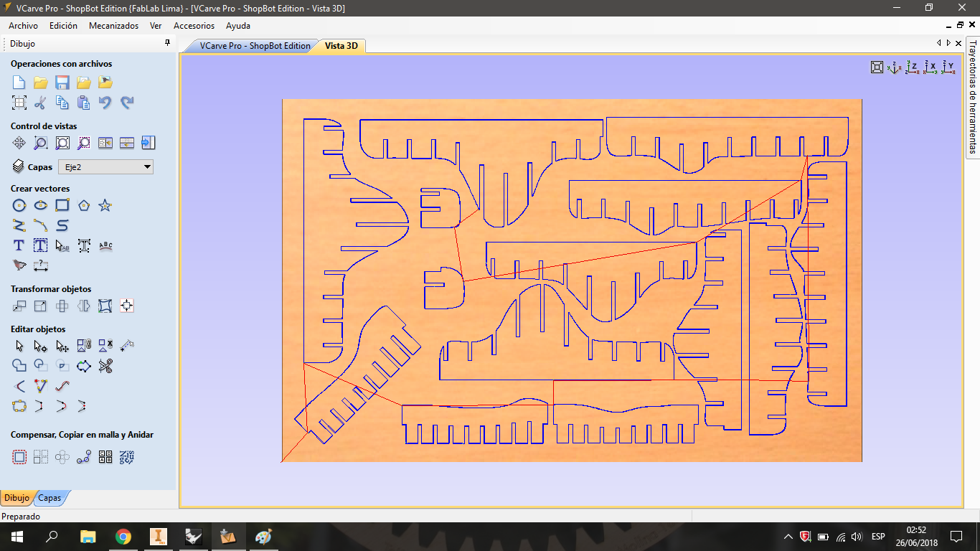Create a new file
Screen dimensions: 980x551
click(19, 82)
